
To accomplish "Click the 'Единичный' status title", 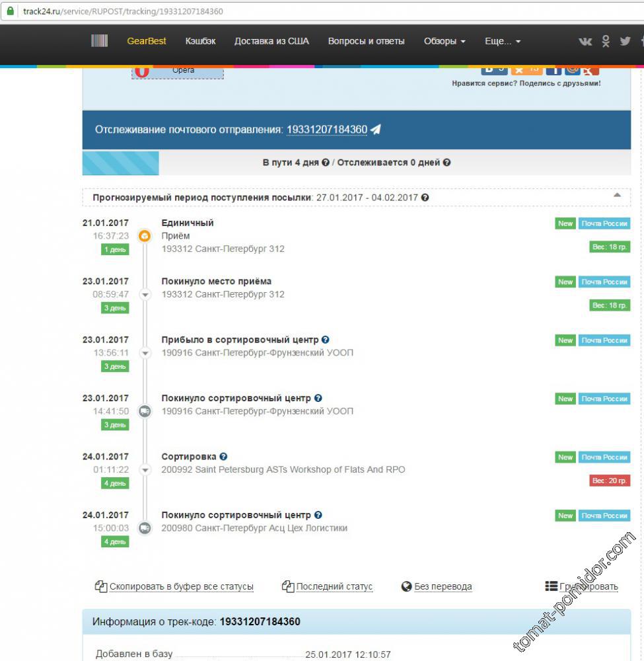I will click(x=188, y=223).
